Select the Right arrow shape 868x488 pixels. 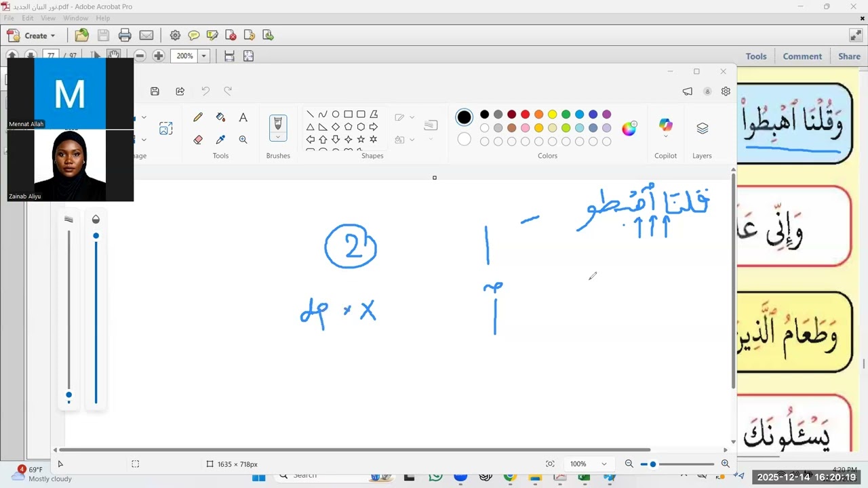(x=374, y=127)
